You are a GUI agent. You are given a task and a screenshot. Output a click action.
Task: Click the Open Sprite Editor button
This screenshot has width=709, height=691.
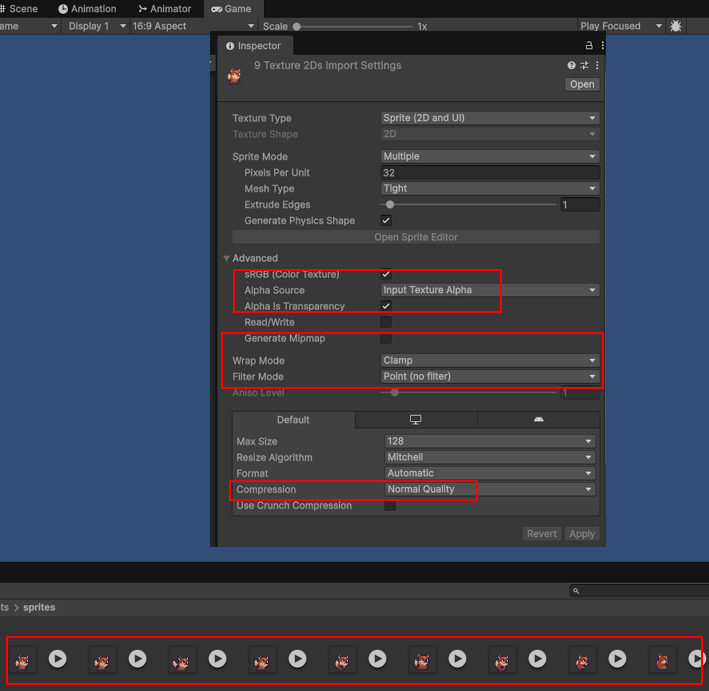416,238
